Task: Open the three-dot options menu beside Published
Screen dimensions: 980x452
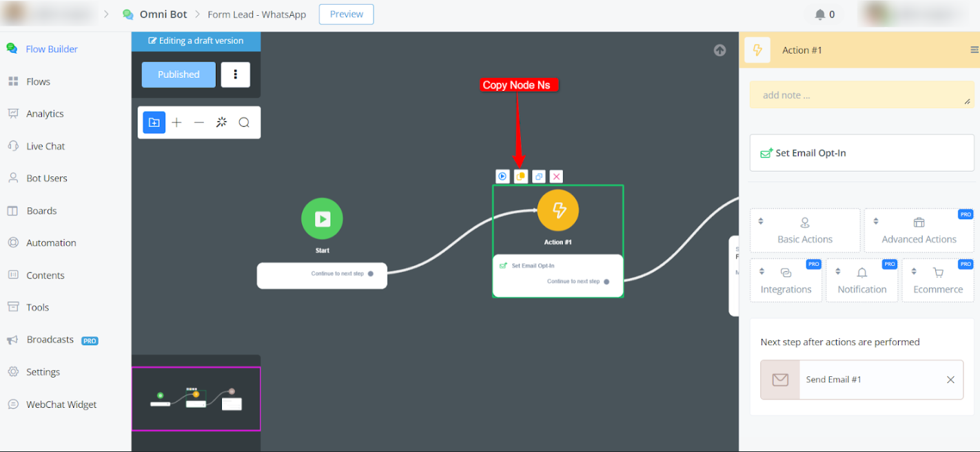Action: point(236,74)
